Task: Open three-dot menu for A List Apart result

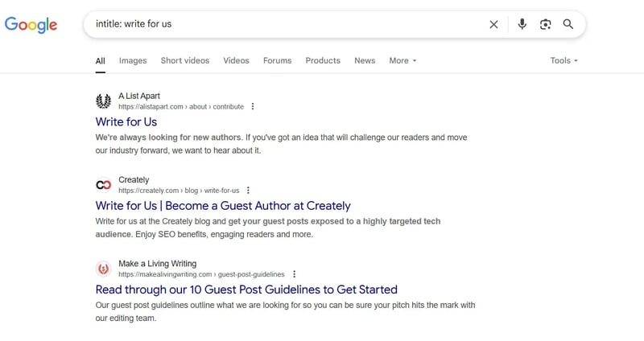Action: click(253, 107)
